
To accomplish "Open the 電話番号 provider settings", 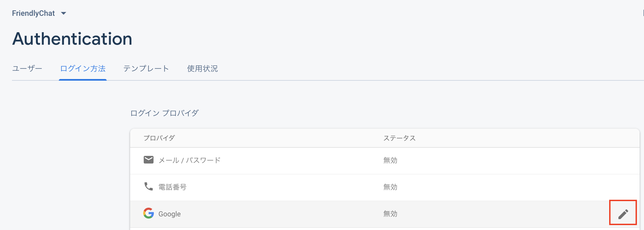I will [x=173, y=187].
